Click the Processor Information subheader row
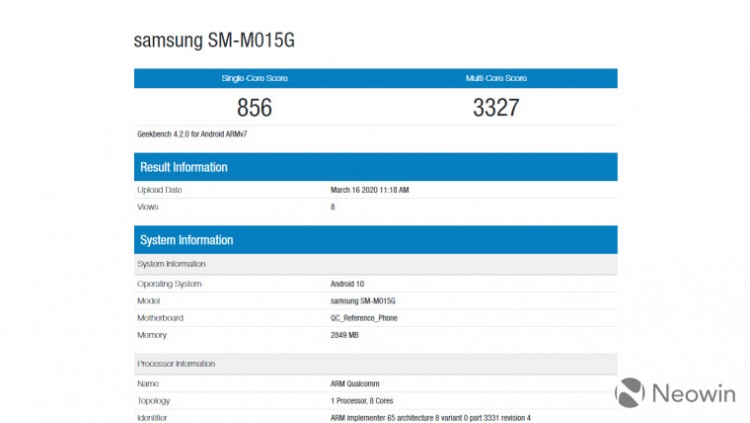This screenshot has height=423, width=750. 375,364
